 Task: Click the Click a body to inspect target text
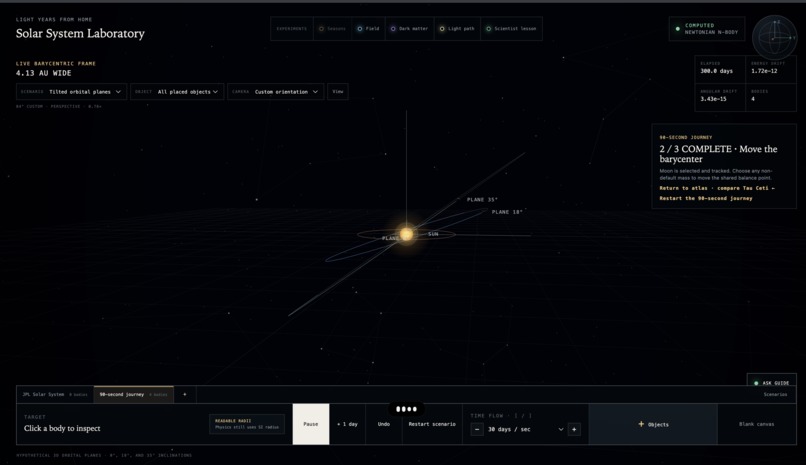62,428
